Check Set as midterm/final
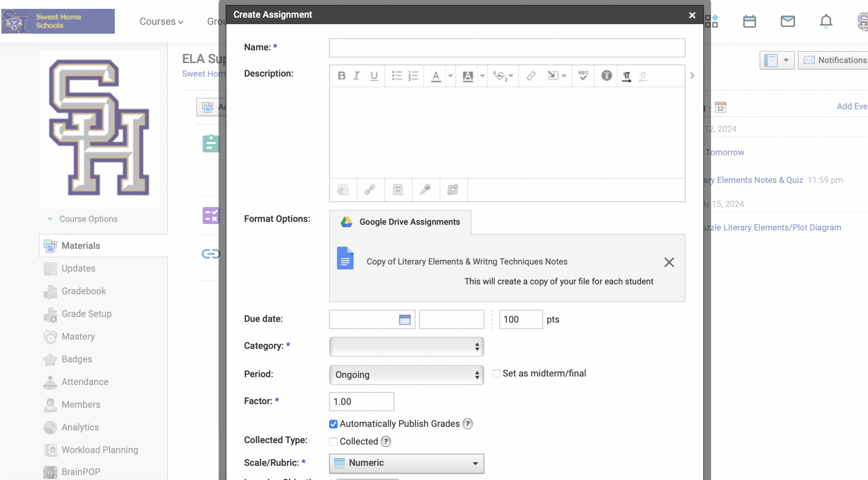Viewport: 868px width, 480px height. click(496, 374)
